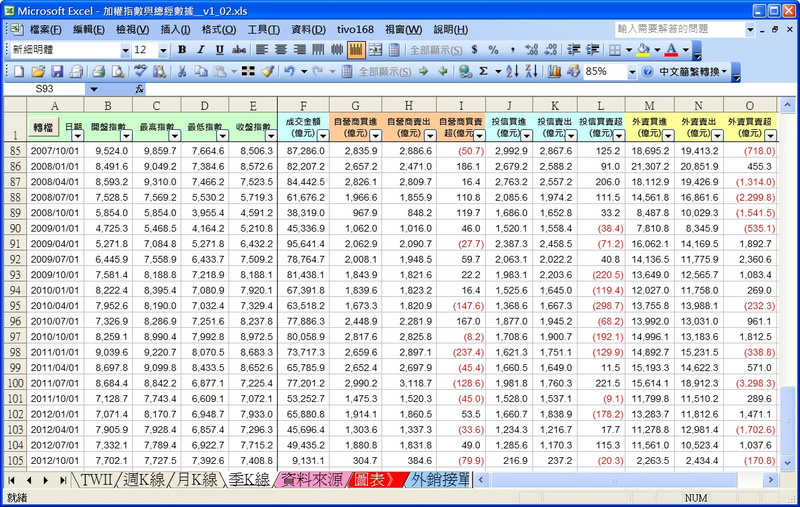Open the font size dropdown
The image size is (800, 507).
[163, 50]
